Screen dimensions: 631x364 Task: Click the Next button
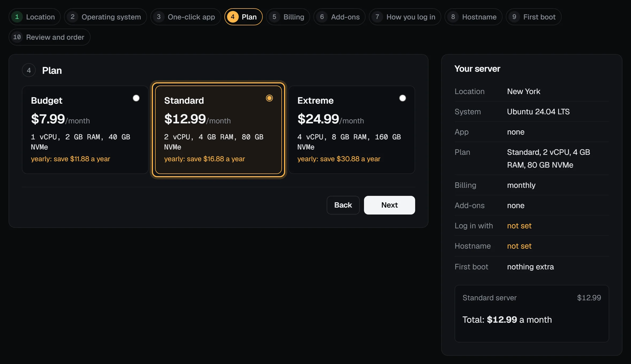[x=389, y=205]
